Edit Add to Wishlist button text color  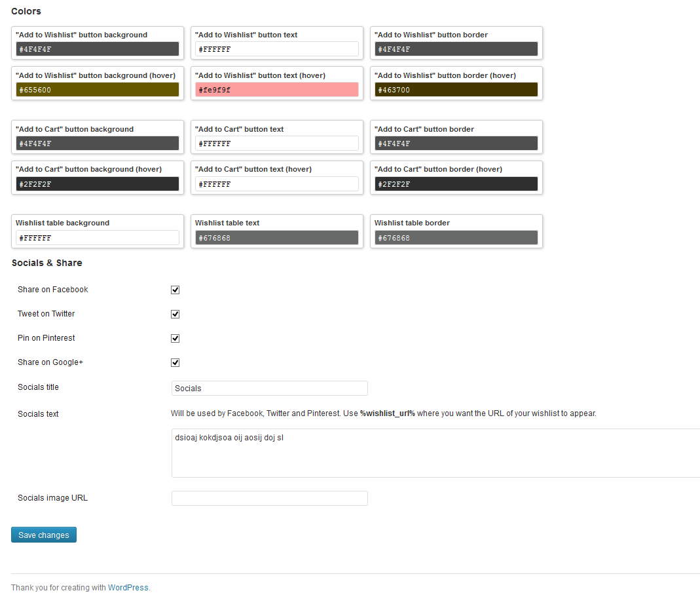[x=276, y=49]
